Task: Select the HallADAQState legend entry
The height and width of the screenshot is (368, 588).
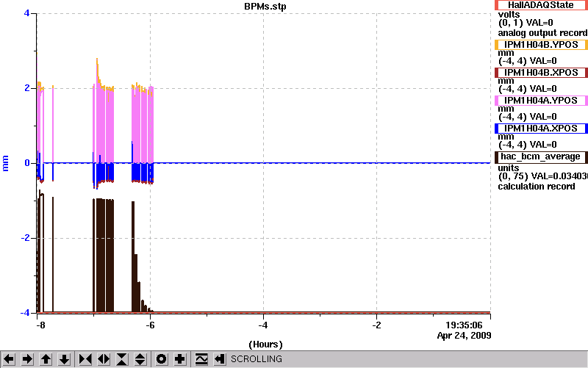Action: pos(541,5)
